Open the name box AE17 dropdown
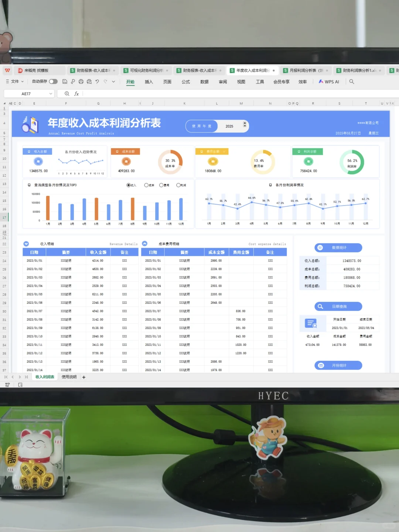 click(x=51, y=94)
